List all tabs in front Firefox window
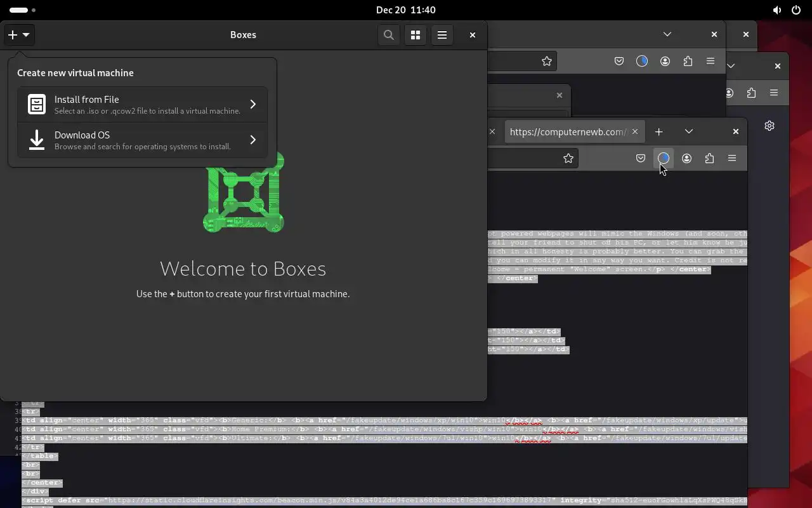The width and height of the screenshot is (812, 508). [689, 131]
